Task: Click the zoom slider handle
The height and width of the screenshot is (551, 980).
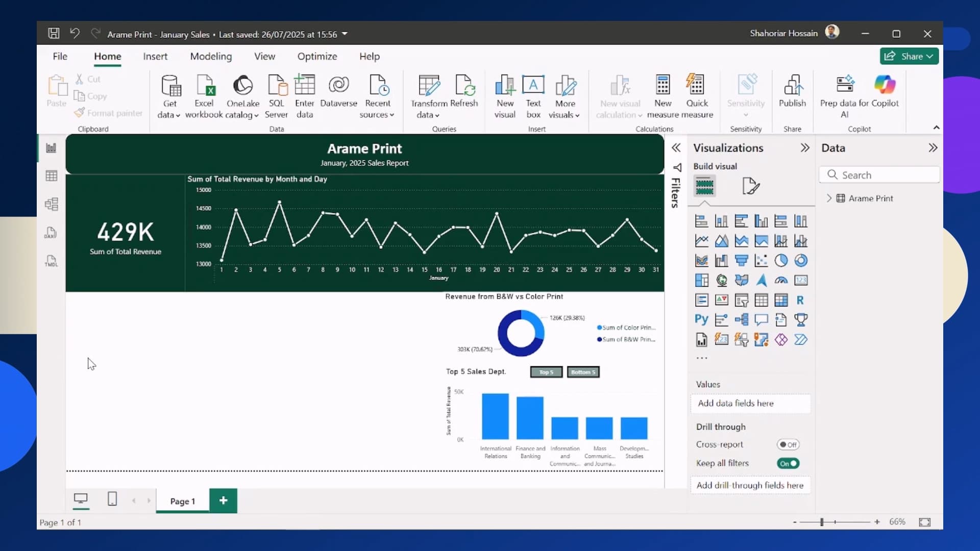Action: tap(822, 522)
